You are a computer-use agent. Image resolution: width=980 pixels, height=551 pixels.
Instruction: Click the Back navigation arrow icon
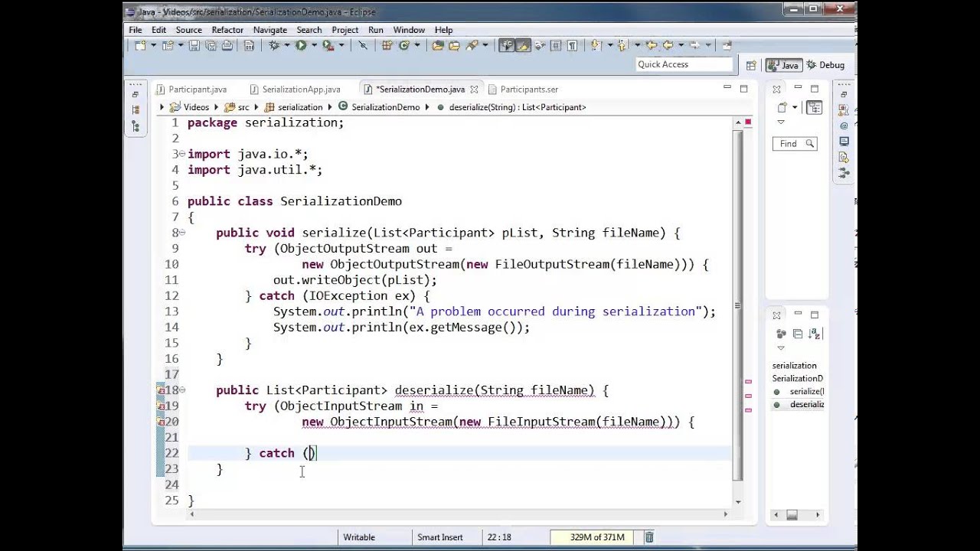(x=668, y=46)
